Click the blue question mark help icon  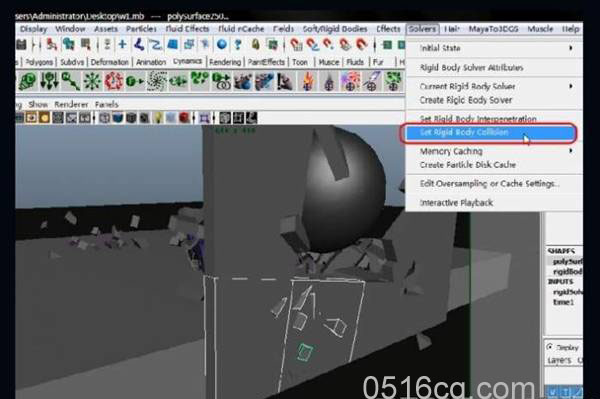(238, 45)
